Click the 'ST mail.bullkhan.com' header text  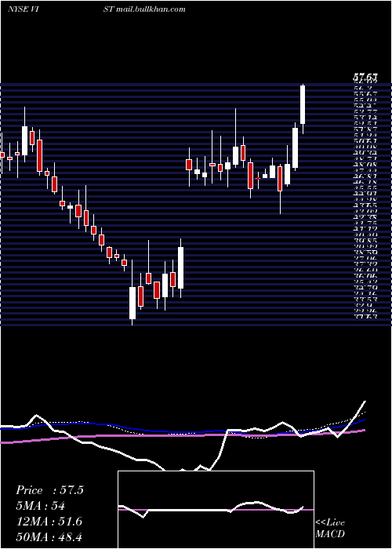pos(144,9)
